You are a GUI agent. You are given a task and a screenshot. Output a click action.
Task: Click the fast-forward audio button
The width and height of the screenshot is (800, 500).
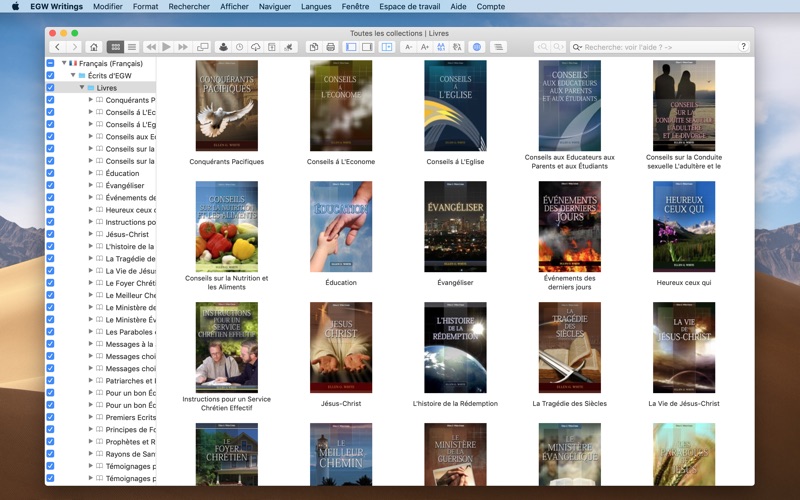click(x=182, y=47)
